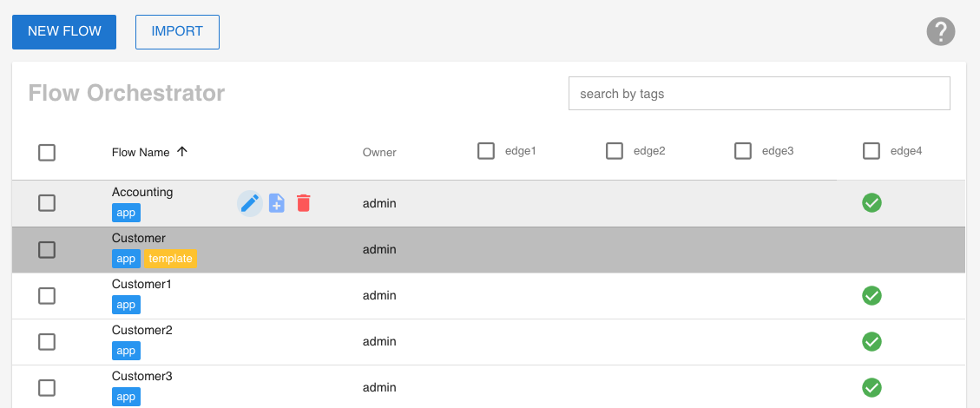Toggle the select-all checkbox in header
Screen dimensions: 980x408
coord(47,153)
